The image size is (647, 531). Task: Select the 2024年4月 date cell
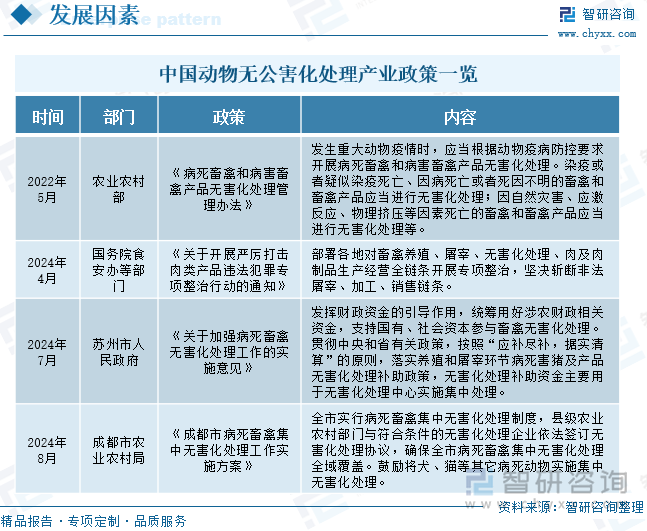pos(47,270)
